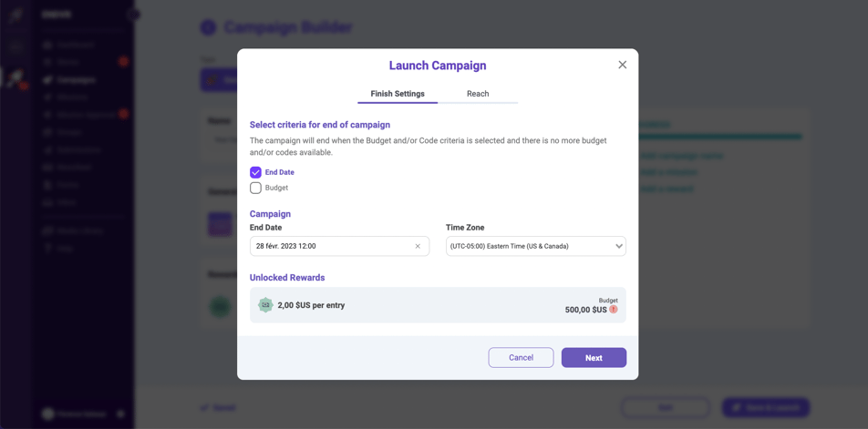Click the green reward badge icon
This screenshot has width=868, height=429.
[265, 305]
